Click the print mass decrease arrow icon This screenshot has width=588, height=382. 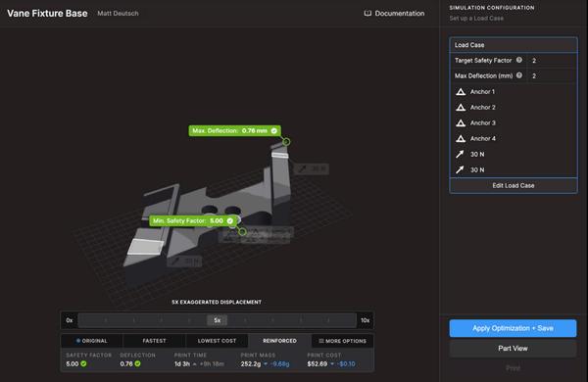(x=266, y=363)
